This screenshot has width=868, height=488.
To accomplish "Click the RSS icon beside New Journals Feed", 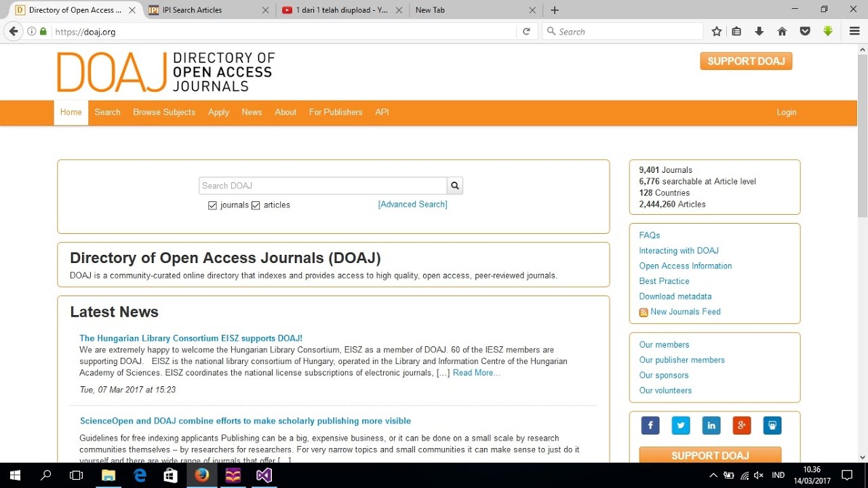I will pyautogui.click(x=644, y=312).
